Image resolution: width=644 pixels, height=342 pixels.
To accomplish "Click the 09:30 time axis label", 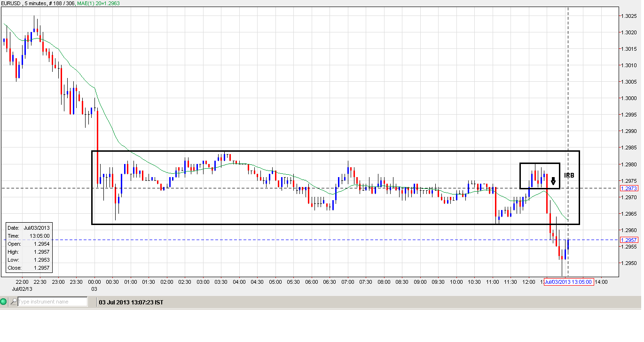I will 438,282.
